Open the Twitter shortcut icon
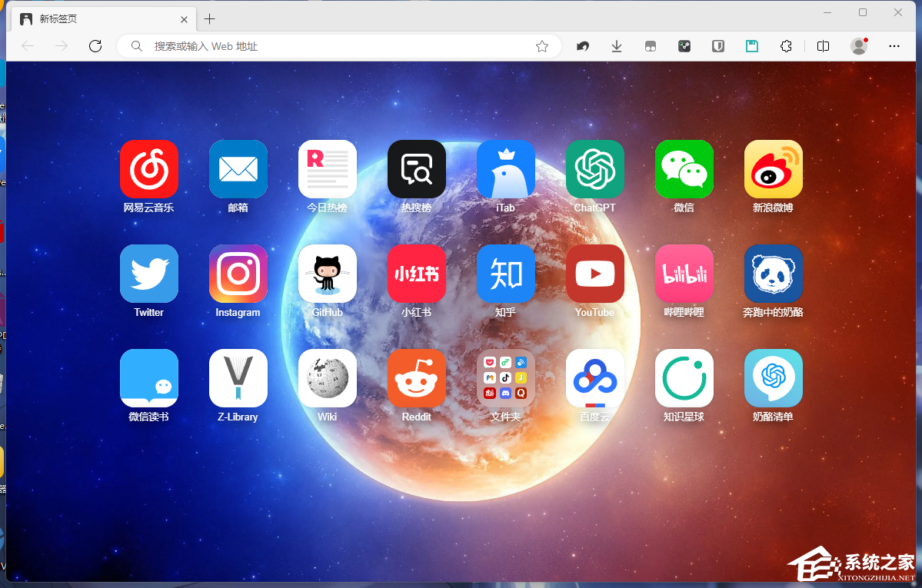This screenshot has width=922, height=588. point(148,274)
